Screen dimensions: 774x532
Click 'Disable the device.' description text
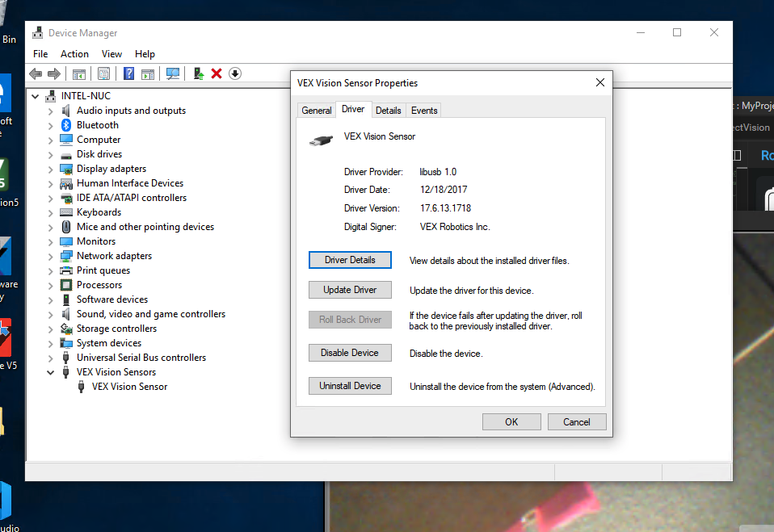click(446, 354)
